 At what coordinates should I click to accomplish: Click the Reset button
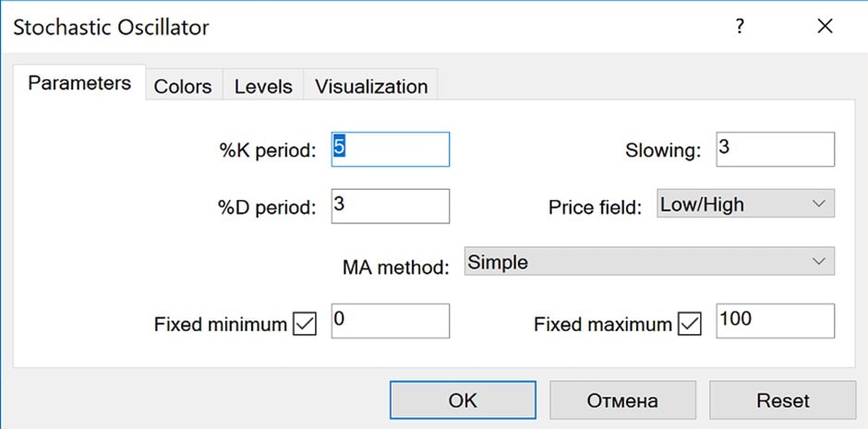(x=782, y=400)
